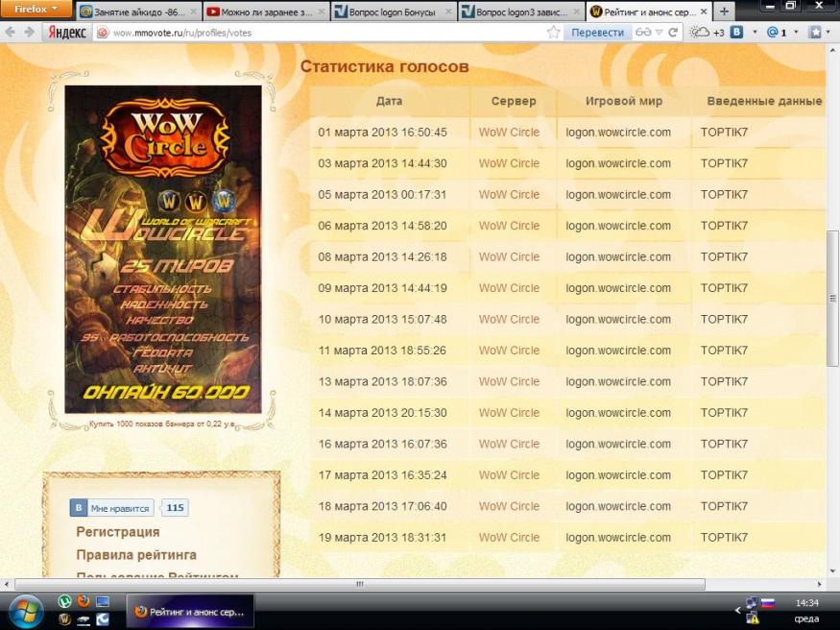Click the Яндекс logo button

pos(67,32)
